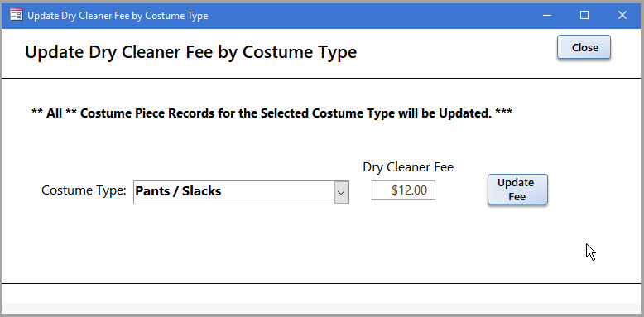
Task: Close the window using the X icon
Action: tap(622, 16)
